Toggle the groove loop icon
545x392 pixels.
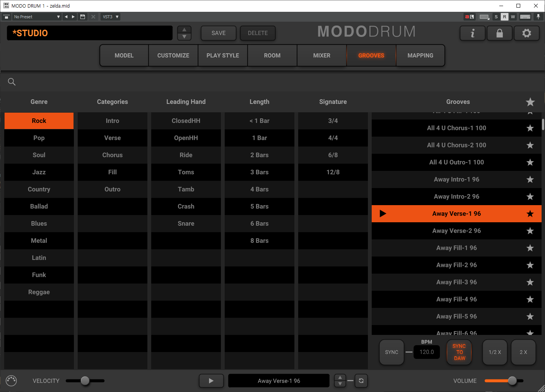coord(361,381)
